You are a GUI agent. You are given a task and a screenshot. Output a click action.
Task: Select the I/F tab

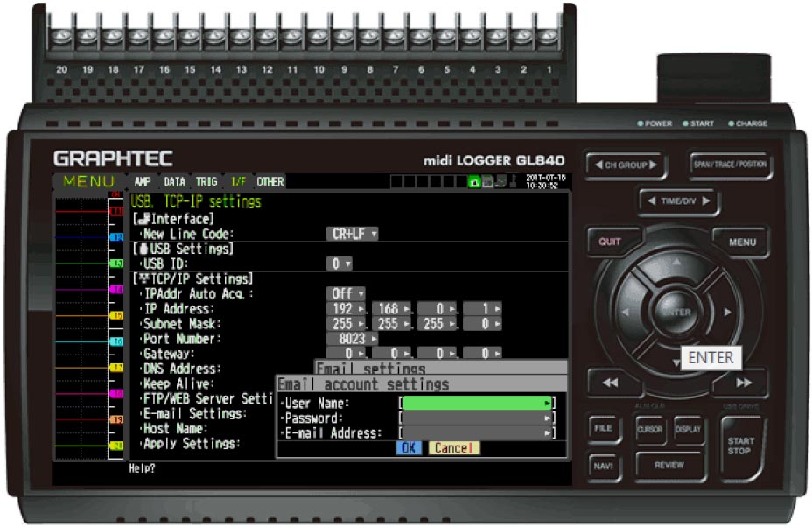point(238,182)
